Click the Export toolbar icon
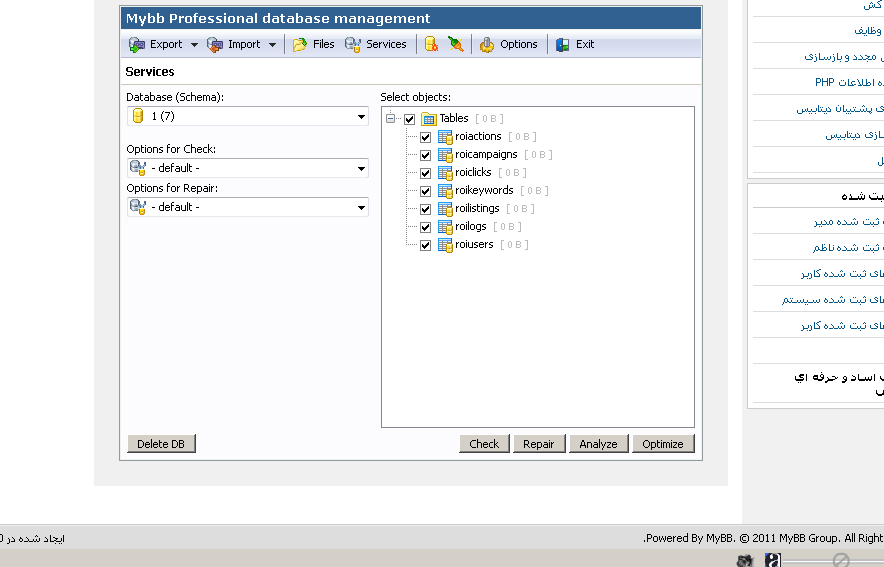Image resolution: width=884 pixels, height=567 pixels. click(x=138, y=45)
